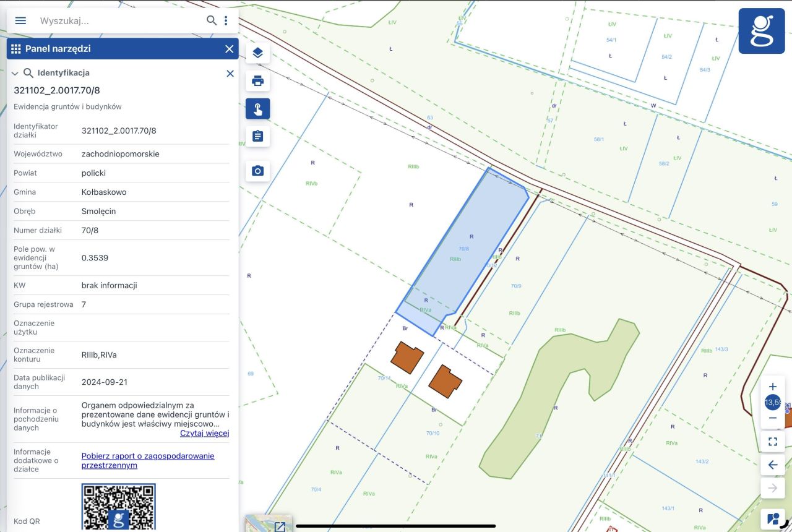Viewport: 792px width, 532px height.
Task: Click the Panel narzędzi grid icon
Action: coord(16,49)
